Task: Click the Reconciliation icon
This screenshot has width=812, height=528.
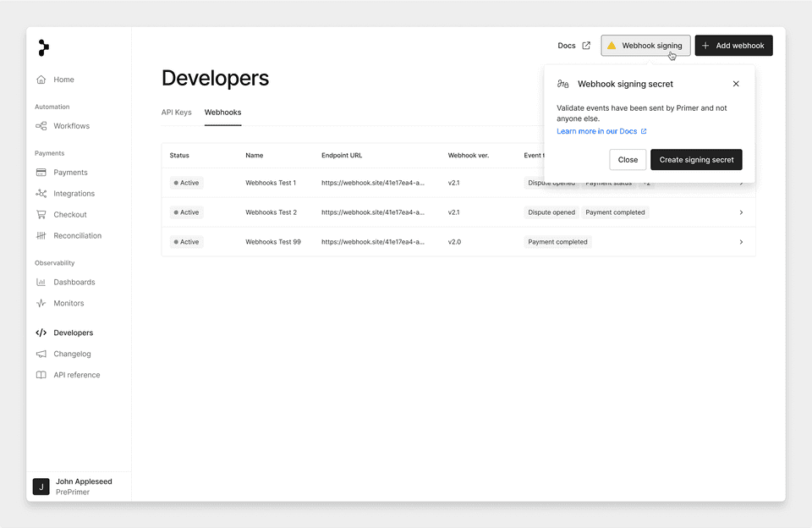Action: [x=41, y=236]
